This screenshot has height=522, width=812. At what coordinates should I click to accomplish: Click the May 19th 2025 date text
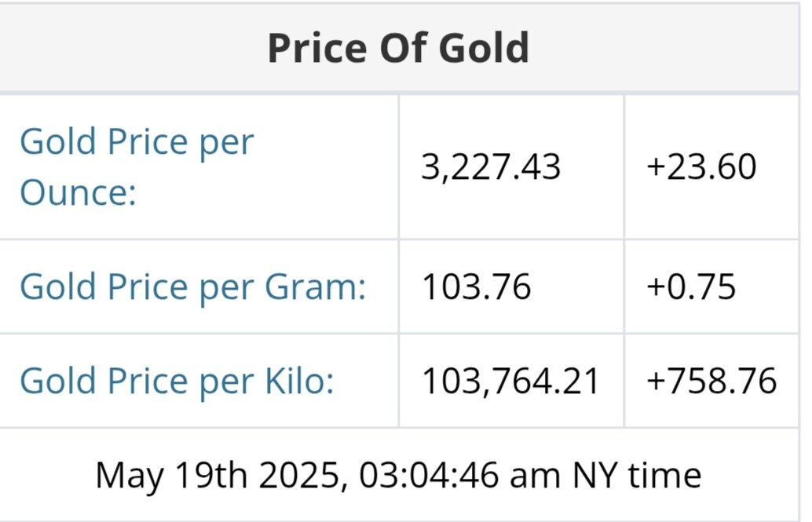[220, 476]
